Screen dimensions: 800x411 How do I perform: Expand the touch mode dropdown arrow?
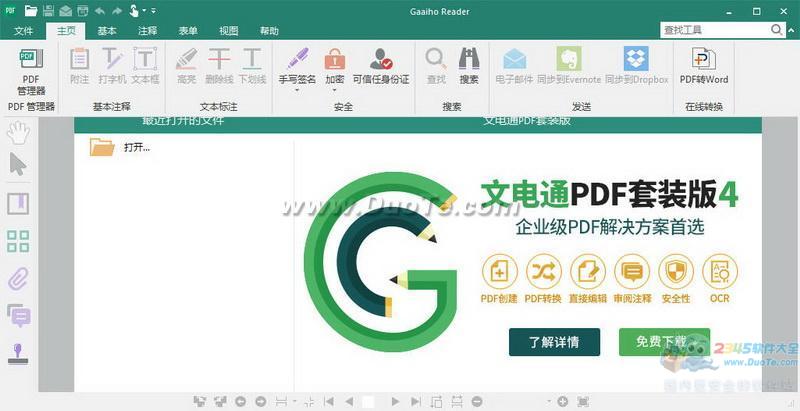(x=144, y=11)
